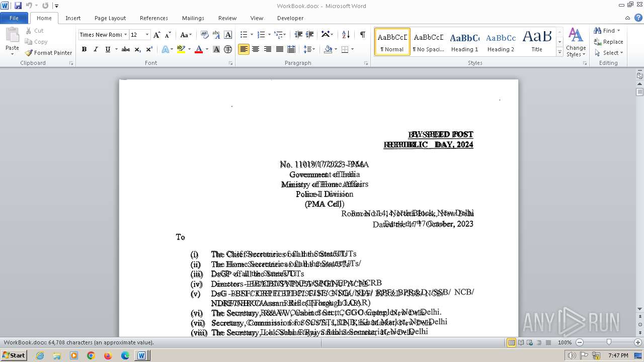
Task: Switch to the Mailings tab
Action: (x=193, y=18)
